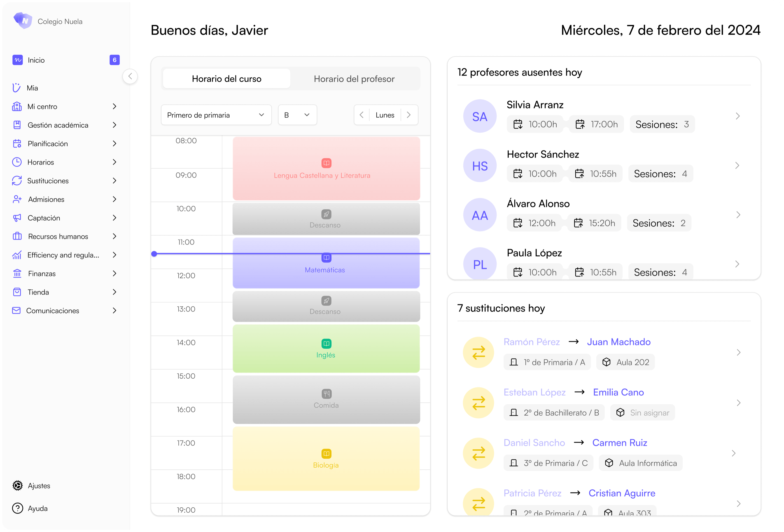Click the Lengua Castellana y Literatura class block
Screen dimensions: 784x532
326,168
